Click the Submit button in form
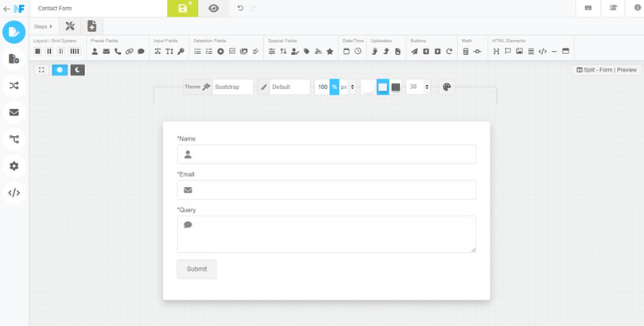Image resolution: width=644 pixels, height=326 pixels. click(x=196, y=270)
